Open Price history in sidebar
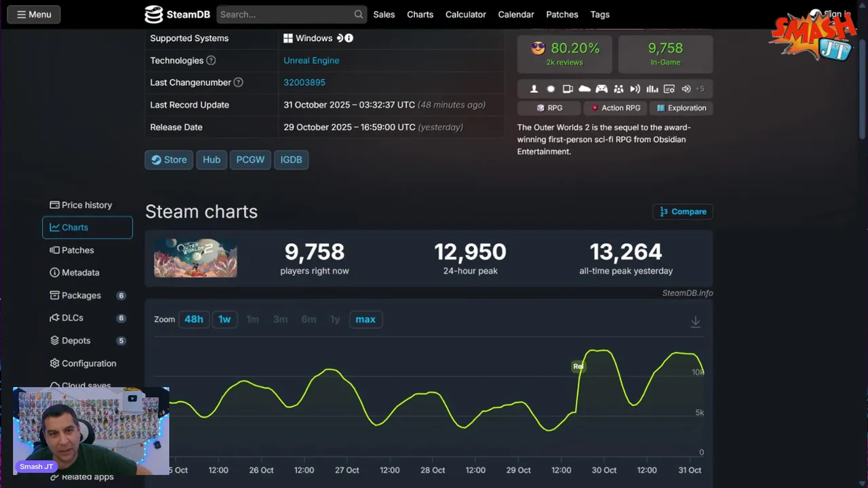The width and height of the screenshot is (868, 488). 87,205
